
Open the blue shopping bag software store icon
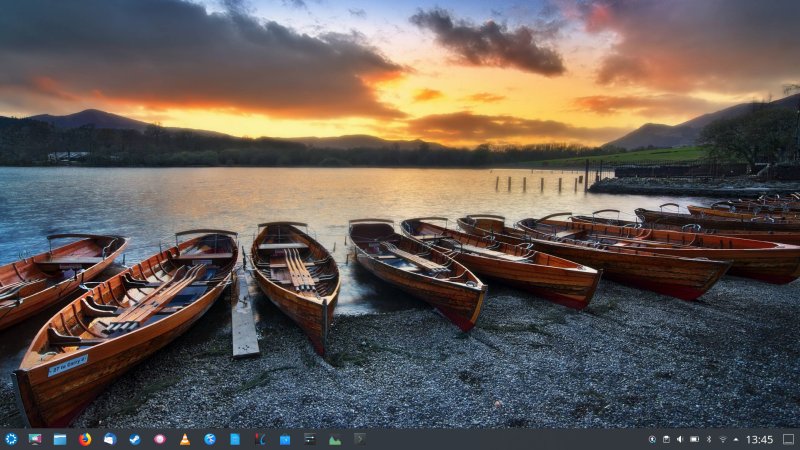[285, 439]
